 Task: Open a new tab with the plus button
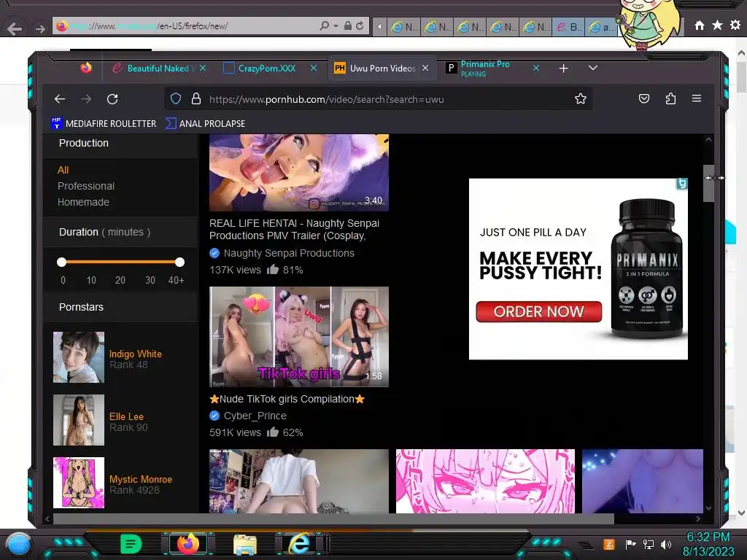[564, 69]
